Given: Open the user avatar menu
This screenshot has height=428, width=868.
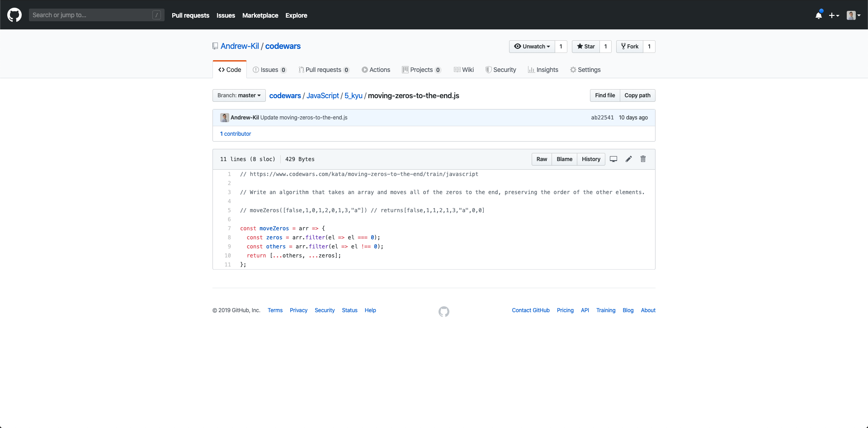Looking at the screenshot, I should tap(854, 15).
